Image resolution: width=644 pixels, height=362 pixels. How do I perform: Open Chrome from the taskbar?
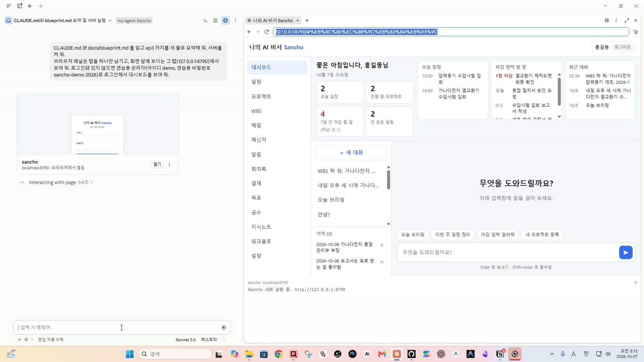(x=279, y=354)
